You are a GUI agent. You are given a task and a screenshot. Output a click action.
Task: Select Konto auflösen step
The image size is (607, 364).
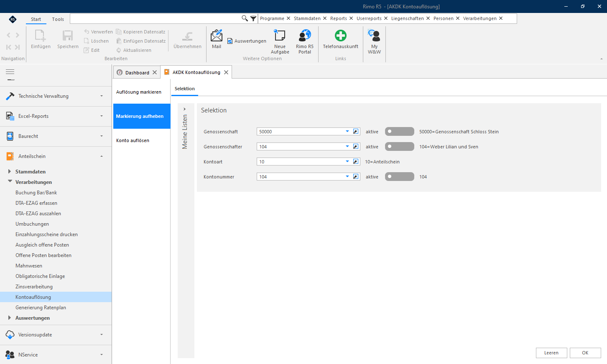141,140
